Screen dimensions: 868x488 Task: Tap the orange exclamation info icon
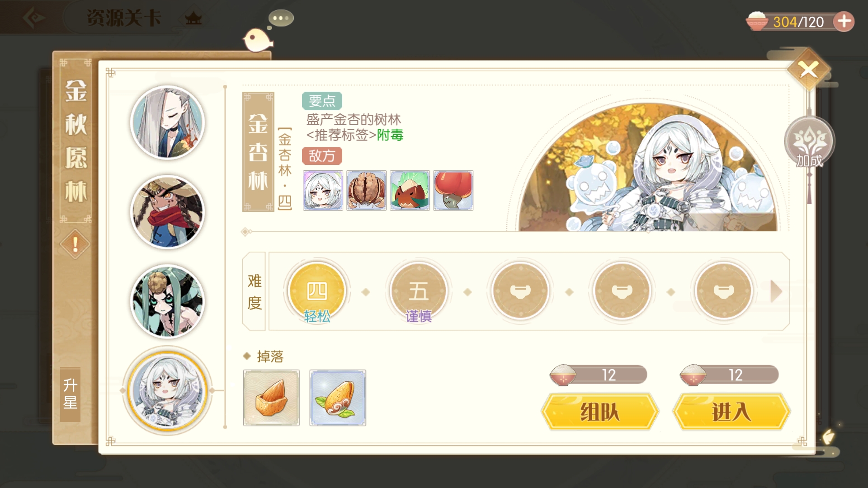75,244
